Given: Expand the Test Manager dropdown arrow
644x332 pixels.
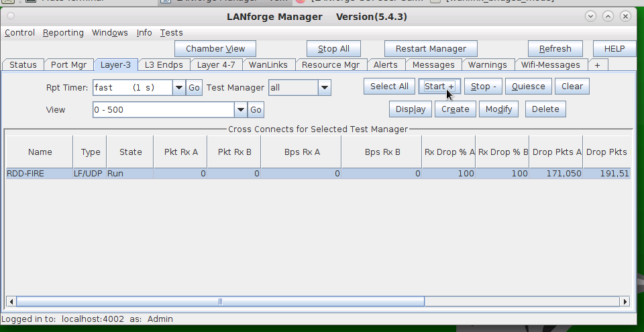Looking at the screenshot, I should pos(325,87).
